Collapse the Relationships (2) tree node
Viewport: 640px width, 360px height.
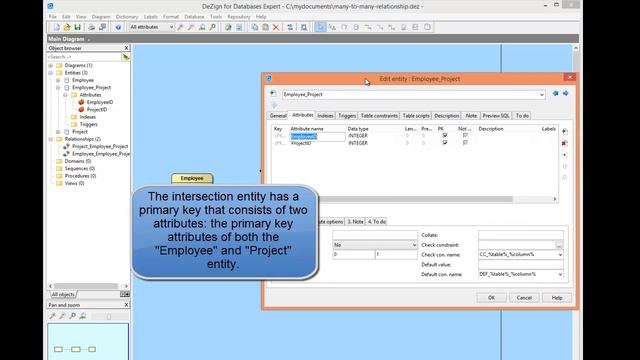coord(51,139)
